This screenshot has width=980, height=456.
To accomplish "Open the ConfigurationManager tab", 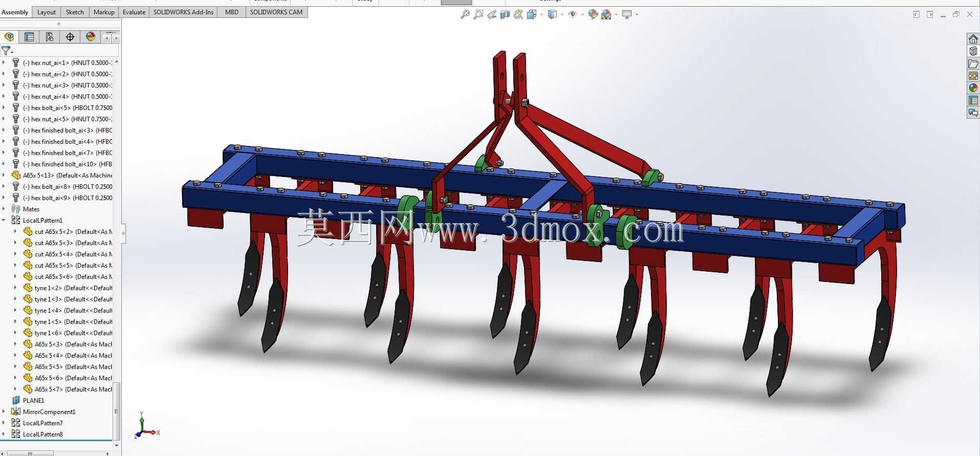I will click(50, 37).
